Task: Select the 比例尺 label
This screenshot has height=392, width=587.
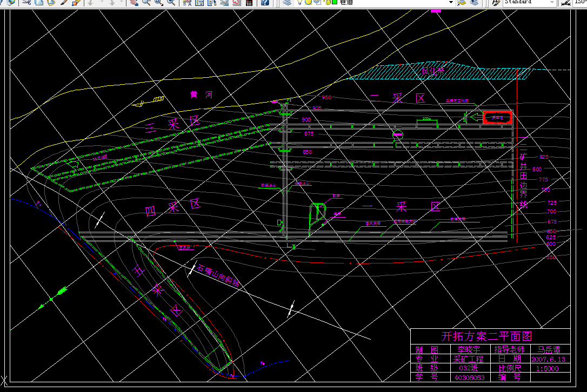Action: click(x=510, y=368)
